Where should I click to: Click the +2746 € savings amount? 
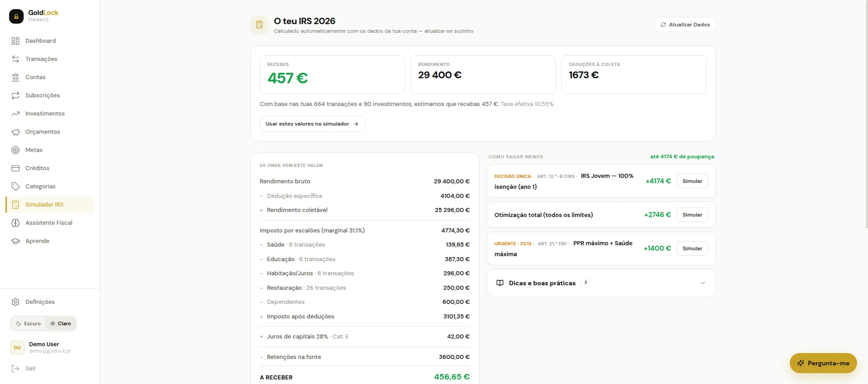click(x=657, y=215)
